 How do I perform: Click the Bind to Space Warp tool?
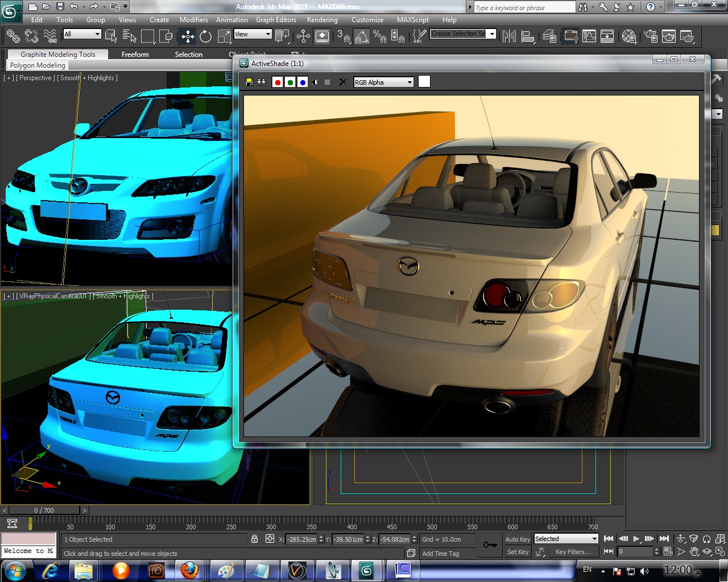tap(50, 36)
